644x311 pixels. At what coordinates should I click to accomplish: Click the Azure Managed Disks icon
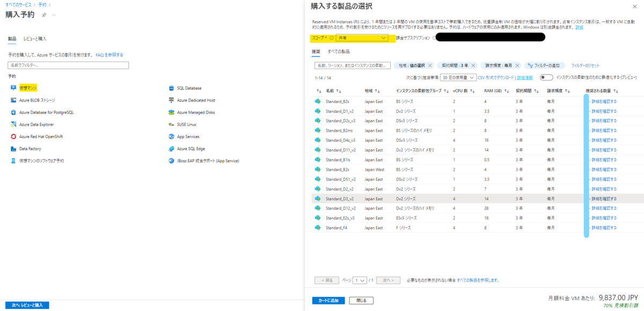tap(170, 112)
